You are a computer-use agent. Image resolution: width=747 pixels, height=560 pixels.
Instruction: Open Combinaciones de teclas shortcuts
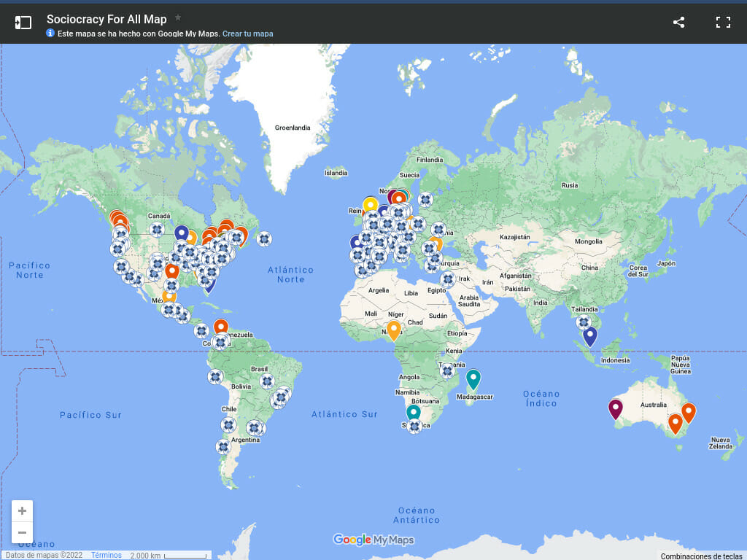coord(703,555)
